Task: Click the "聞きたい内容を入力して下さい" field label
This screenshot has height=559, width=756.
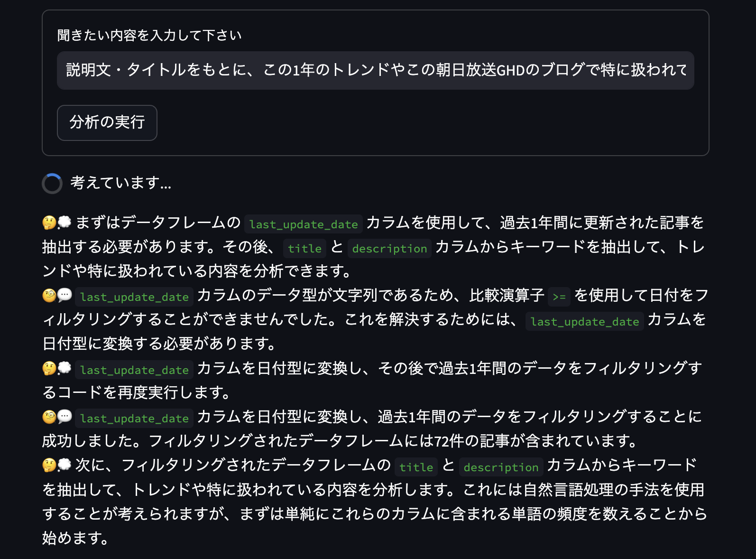Action: click(149, 36)
